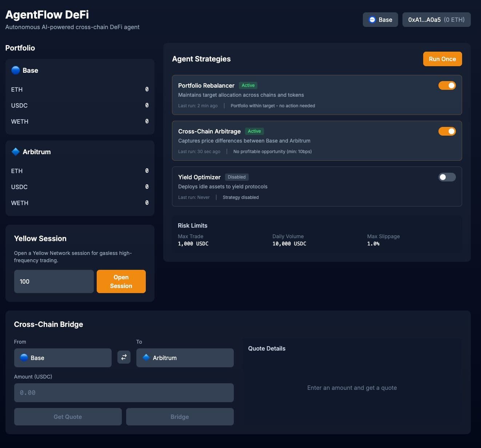The width and height of the screenshot is (481, 448).
Task: Click the Run Once button
Action: (x=442, y=59)
